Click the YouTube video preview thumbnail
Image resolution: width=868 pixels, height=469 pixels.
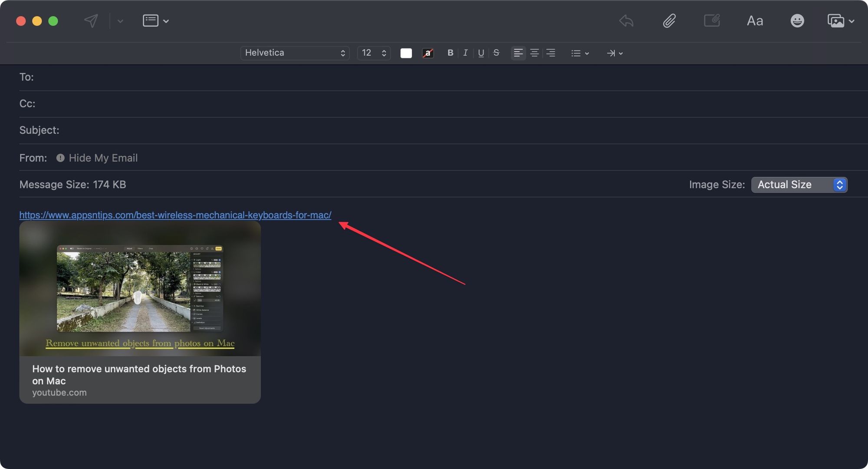[140, 288]
